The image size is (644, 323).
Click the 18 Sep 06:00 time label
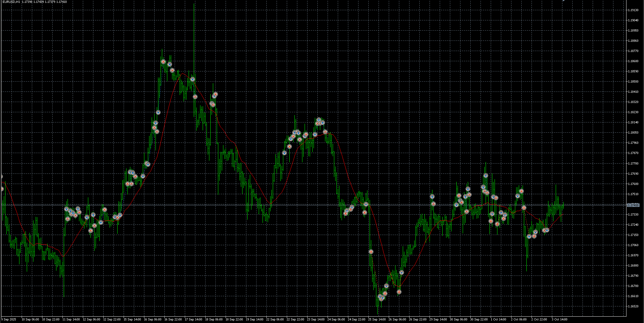(214, 319)
